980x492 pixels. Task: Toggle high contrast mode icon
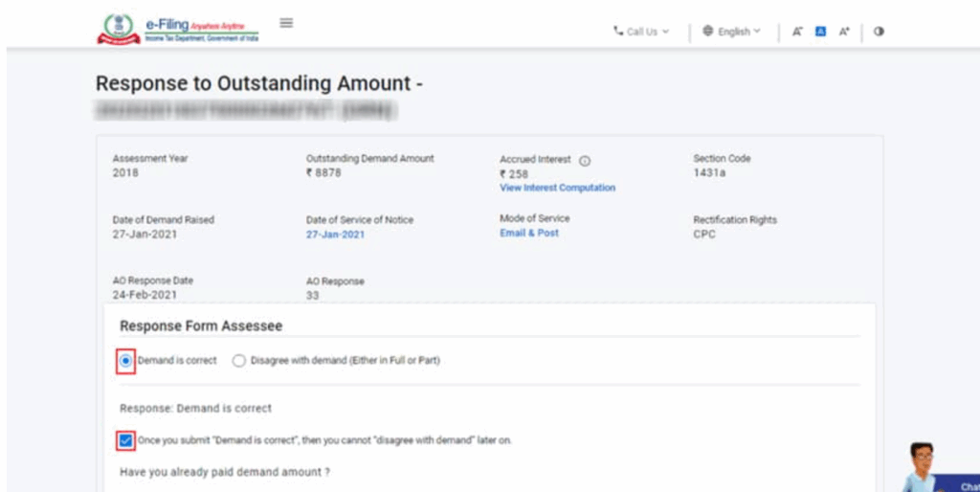tap(879, 32)
